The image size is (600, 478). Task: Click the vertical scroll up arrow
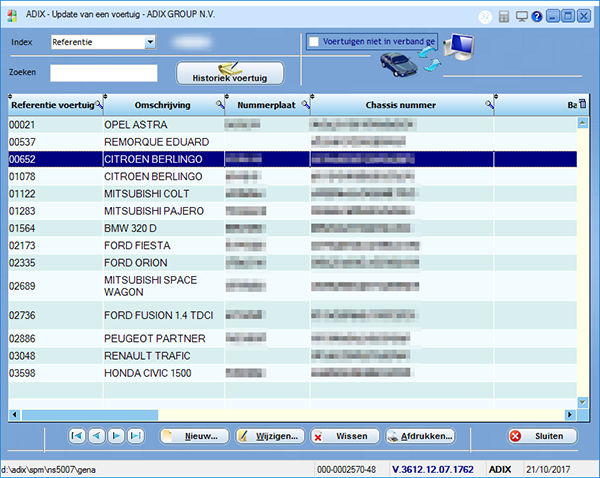pyautogui.click(x=582, y=123)
